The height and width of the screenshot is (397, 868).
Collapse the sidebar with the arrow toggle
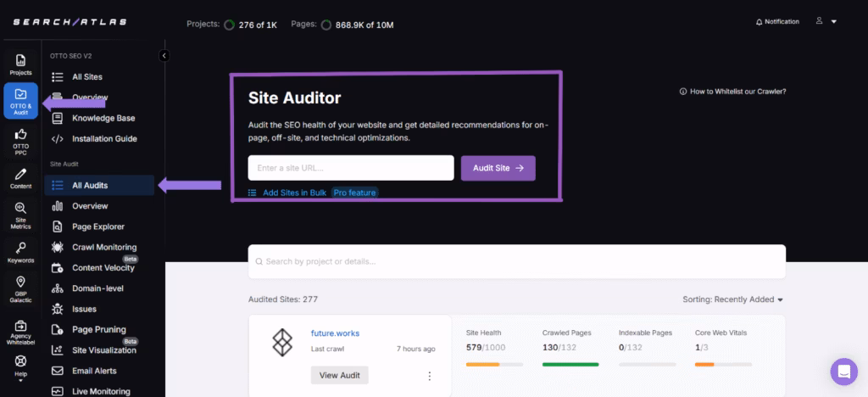[x=164, y=56]
